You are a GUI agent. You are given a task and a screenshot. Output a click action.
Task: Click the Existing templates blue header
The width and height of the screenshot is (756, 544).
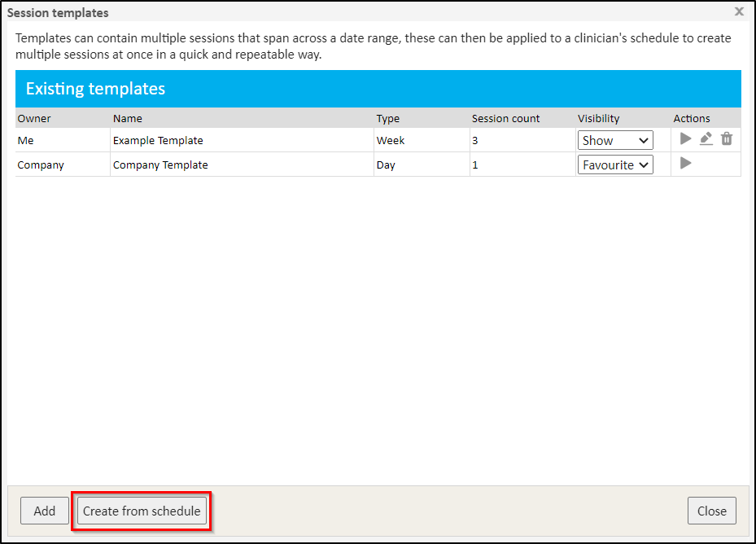click(378, 89)
